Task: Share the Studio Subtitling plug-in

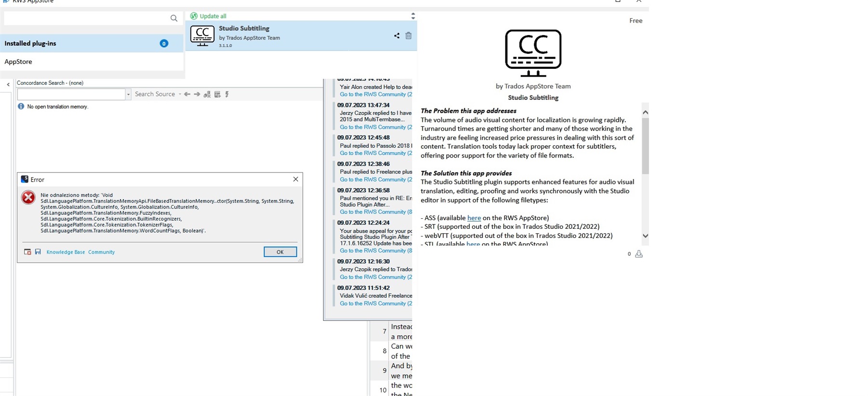Action: click(x=396, y=36)
